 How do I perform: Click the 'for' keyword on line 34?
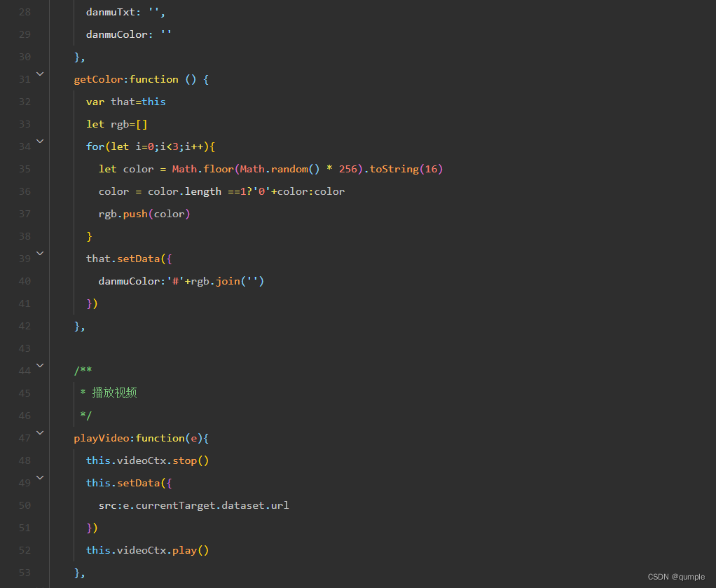[x=95, y=146]
